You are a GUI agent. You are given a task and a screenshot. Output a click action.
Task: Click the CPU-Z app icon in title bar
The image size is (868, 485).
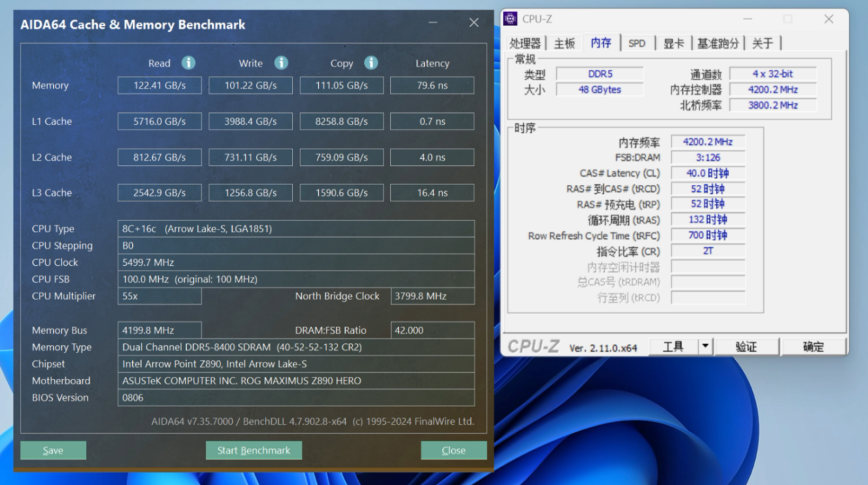tap(511, 19)
